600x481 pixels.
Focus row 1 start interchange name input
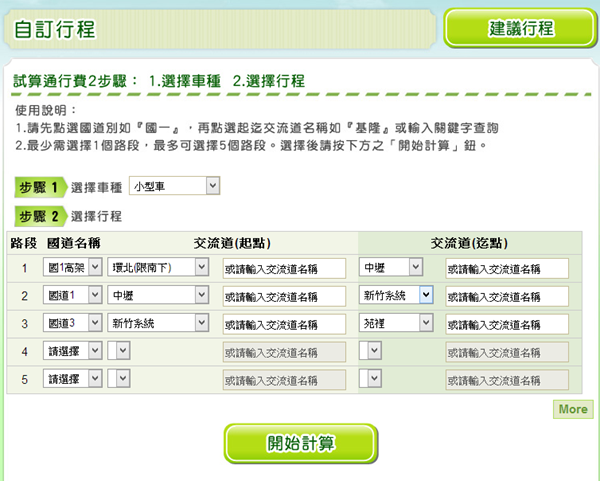pos(284,269)
